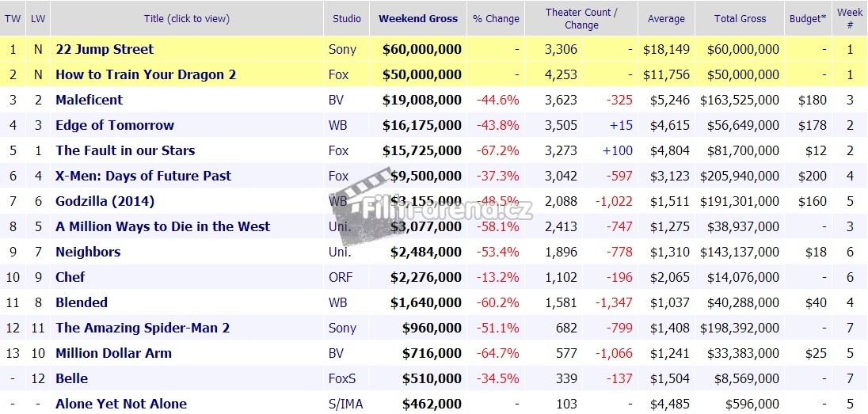The height and width of the screenshot is (414, 868).
Task: Click X-Men: Days of Future Past
Action: [143, 176]
